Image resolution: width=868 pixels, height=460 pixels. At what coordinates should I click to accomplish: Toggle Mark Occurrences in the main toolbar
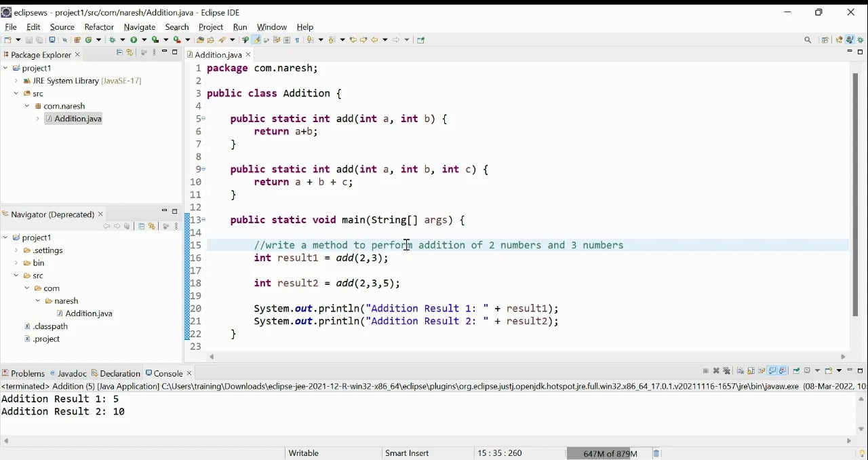(x=255, y=40)
